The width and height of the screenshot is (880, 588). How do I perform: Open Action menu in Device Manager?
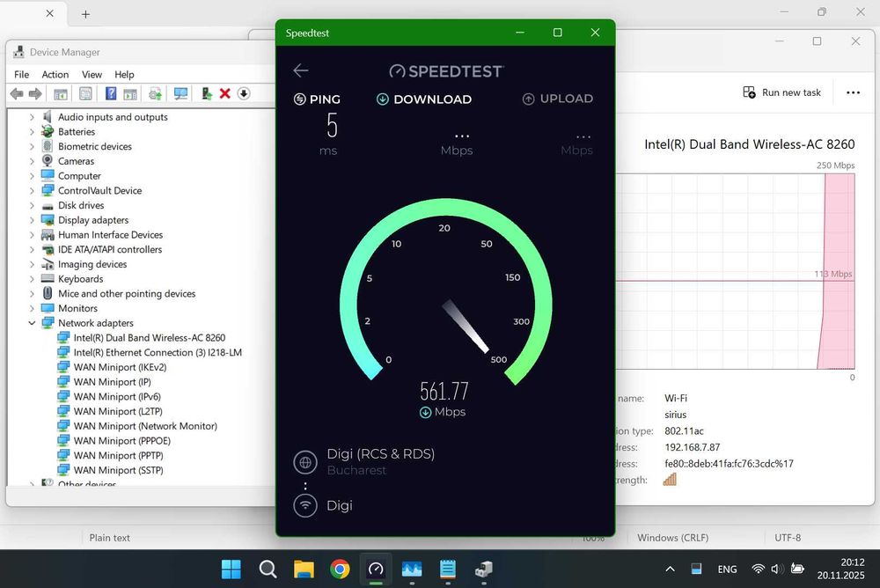coord(55,74)
